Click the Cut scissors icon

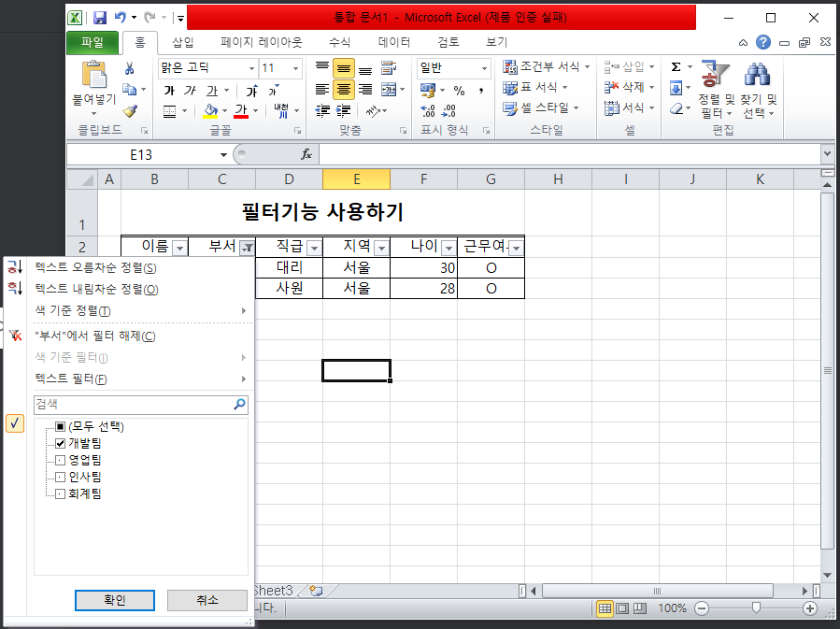(x=129, y=68)
